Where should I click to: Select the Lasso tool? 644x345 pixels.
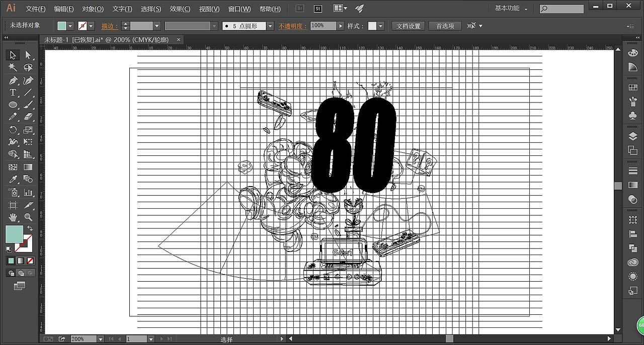point(28,67)
